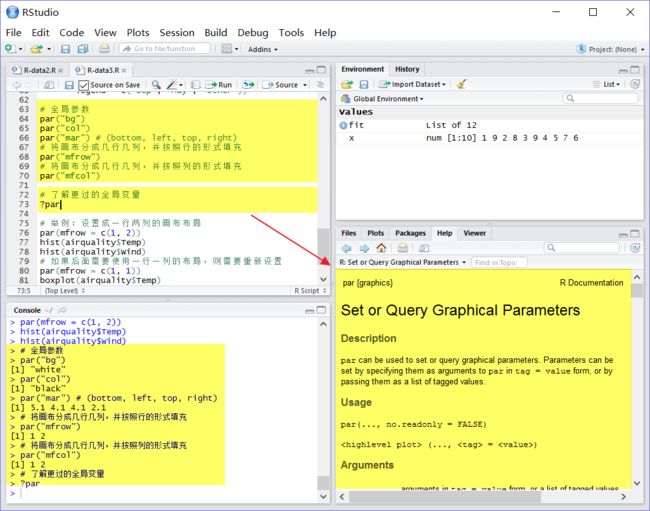Maximize the Console pane
Viewport: 650px width, 511px height.
321,310
